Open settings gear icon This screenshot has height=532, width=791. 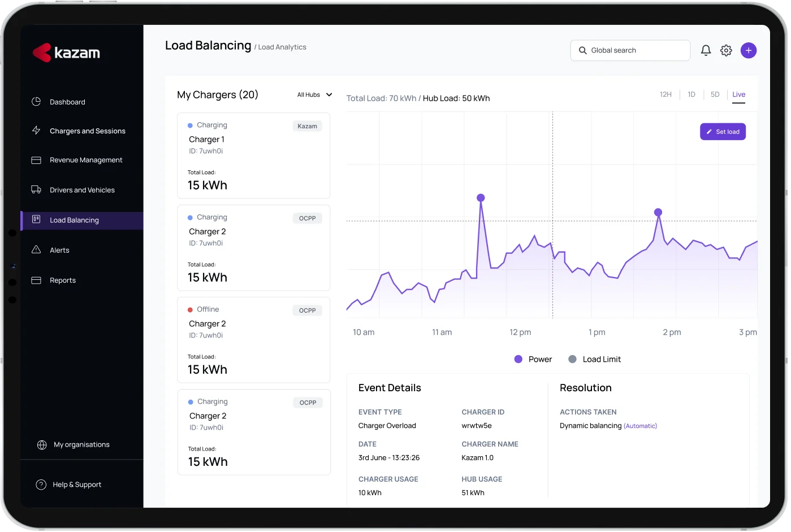click(727, 50)
